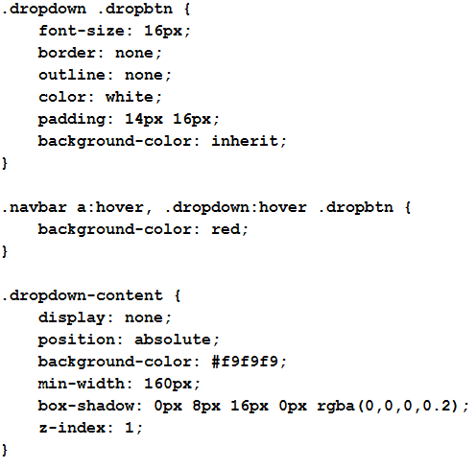
Task: Click the 'rgba(0,0,0,0.2)' value
Action: 390,406
